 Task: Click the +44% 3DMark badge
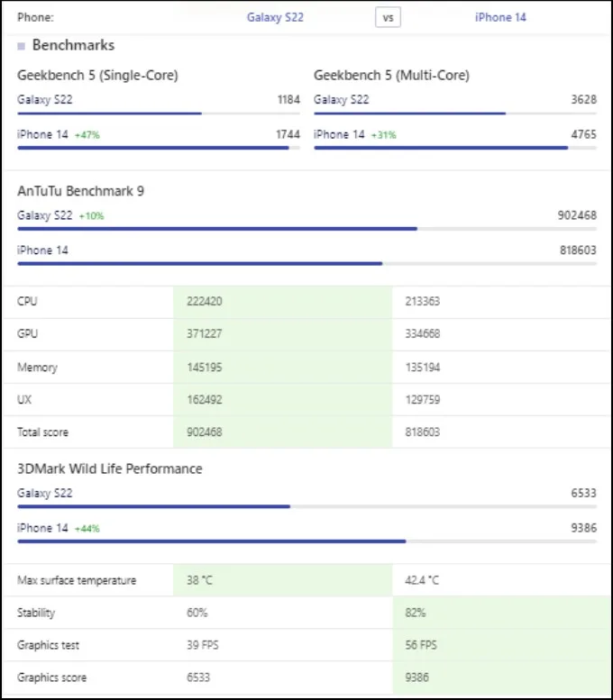tap(87, 529)
